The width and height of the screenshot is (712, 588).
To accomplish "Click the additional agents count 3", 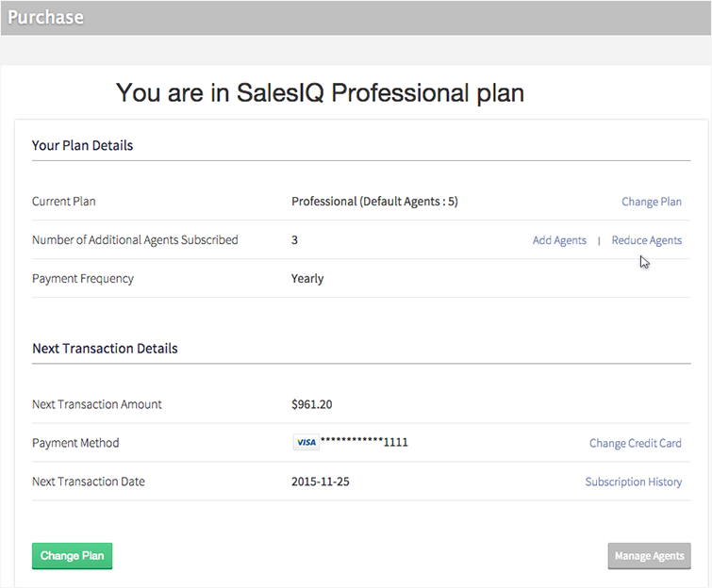I will coord(294,240).
